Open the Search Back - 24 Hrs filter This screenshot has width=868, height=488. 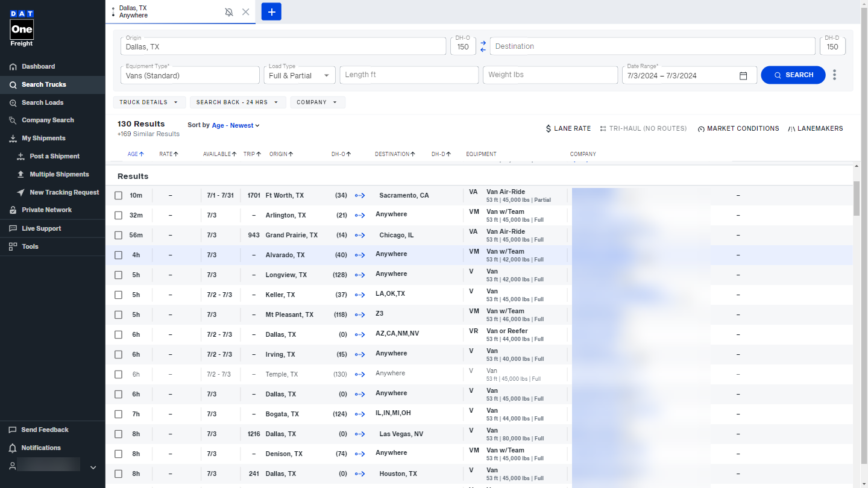[237, 102]
